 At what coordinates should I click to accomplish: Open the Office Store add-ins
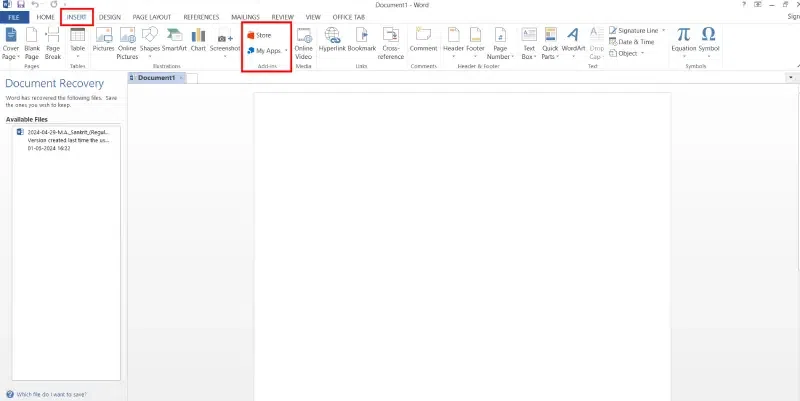coord(259,35)
